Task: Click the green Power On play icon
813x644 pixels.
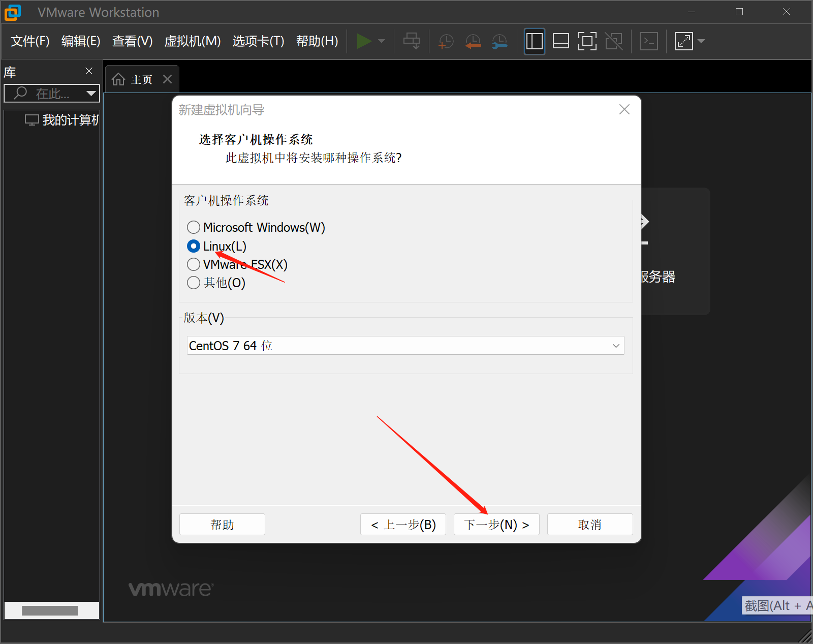Action: tap(364, 41)
